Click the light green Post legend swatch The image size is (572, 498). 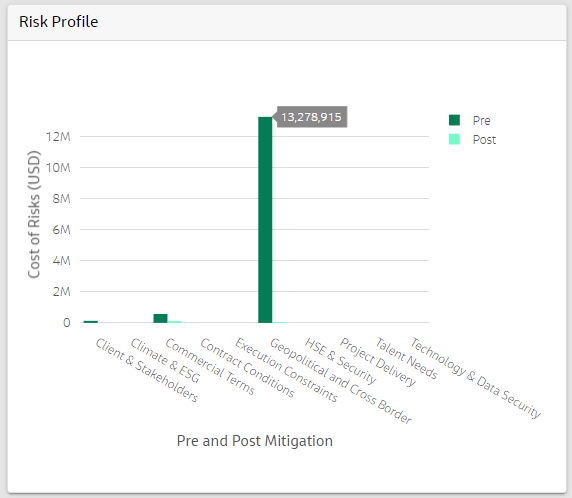click(454, 139)
